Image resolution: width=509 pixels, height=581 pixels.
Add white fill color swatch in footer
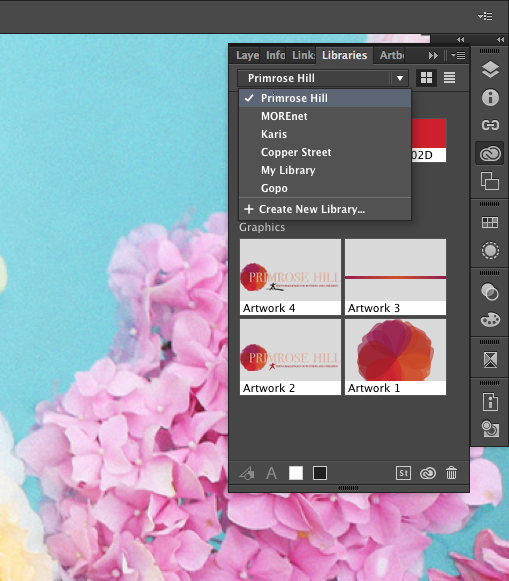coord(296,473)
